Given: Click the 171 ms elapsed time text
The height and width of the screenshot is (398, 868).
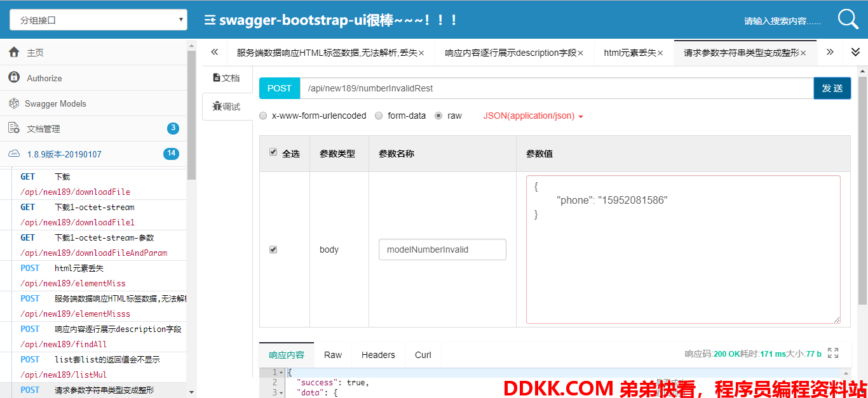Looking at the screenshot, I should (x=773, y=354).
